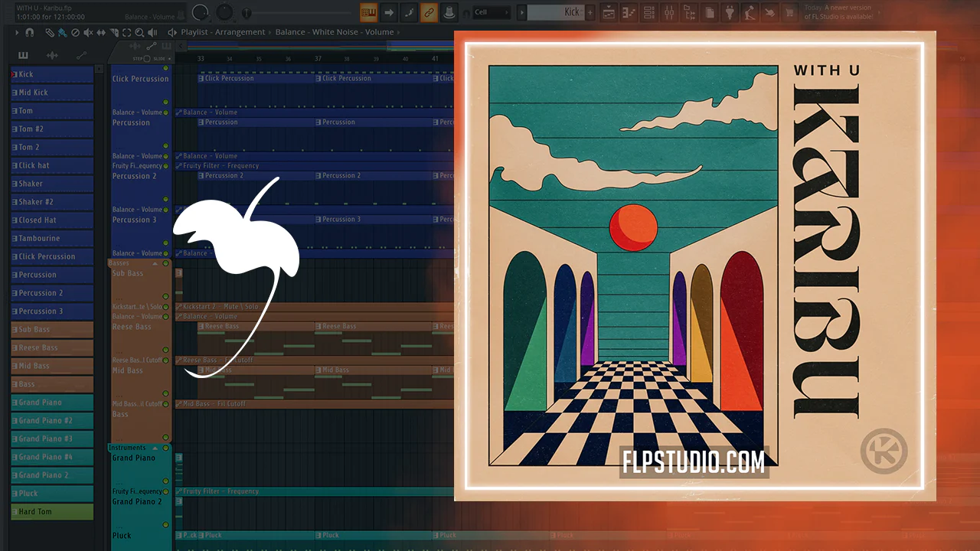Viewport: 980px width, 551px height.
Task: Select the Zoom tool
Action: pos(139,33)
